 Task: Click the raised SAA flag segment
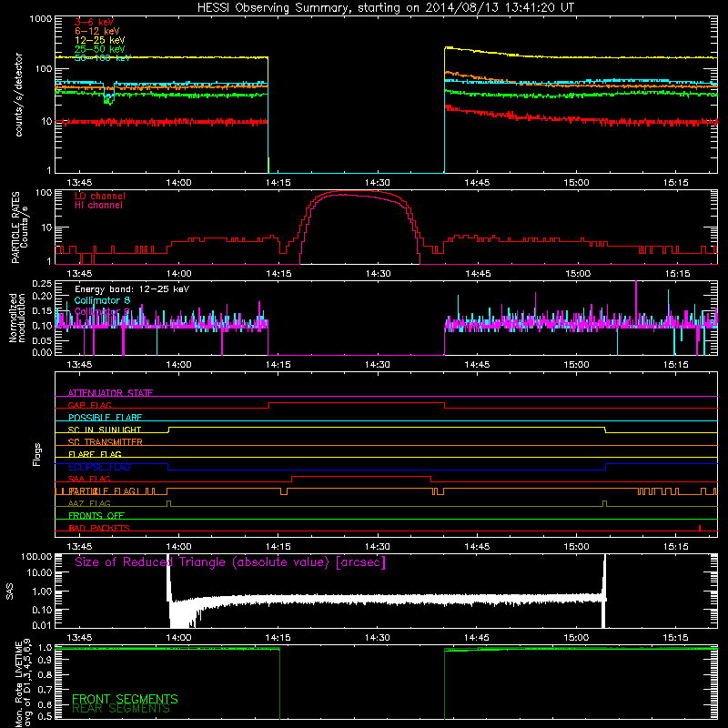coord(361,477)
